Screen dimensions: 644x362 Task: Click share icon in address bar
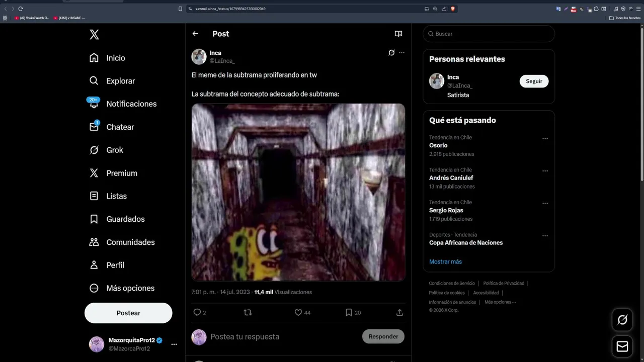click(x=443, y=9)
